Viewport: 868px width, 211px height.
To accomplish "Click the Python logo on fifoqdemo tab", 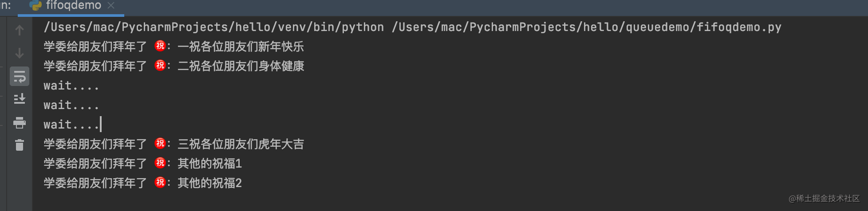I will 35,5.
